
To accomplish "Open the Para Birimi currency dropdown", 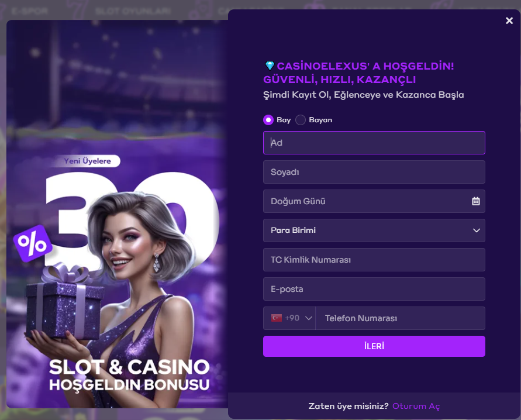I will coord(374,230).
